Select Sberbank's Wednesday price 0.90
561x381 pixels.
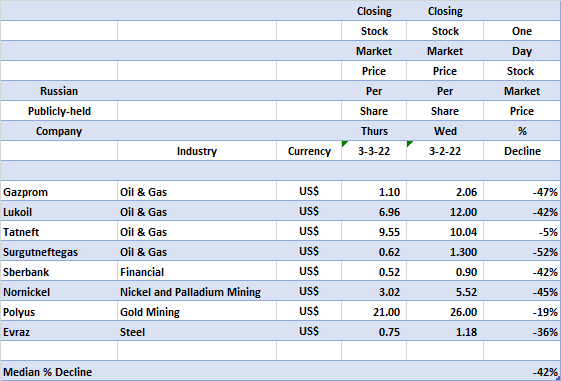coord(445,272)
